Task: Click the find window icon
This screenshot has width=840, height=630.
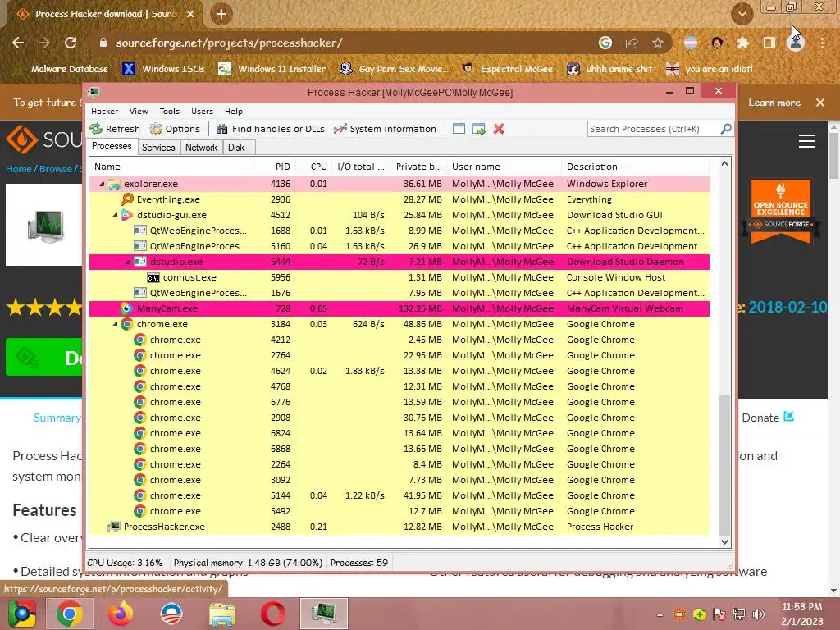Action: click(459, 129)
